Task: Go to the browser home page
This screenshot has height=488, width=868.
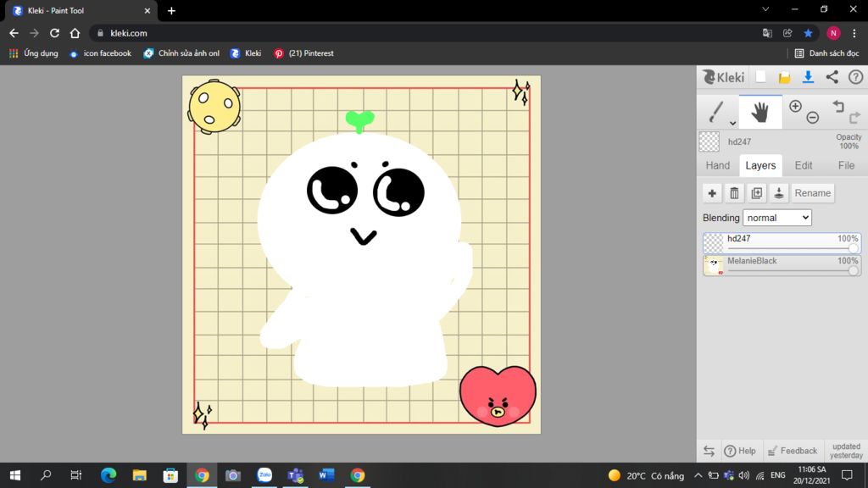Action: (x=75, y=33)
